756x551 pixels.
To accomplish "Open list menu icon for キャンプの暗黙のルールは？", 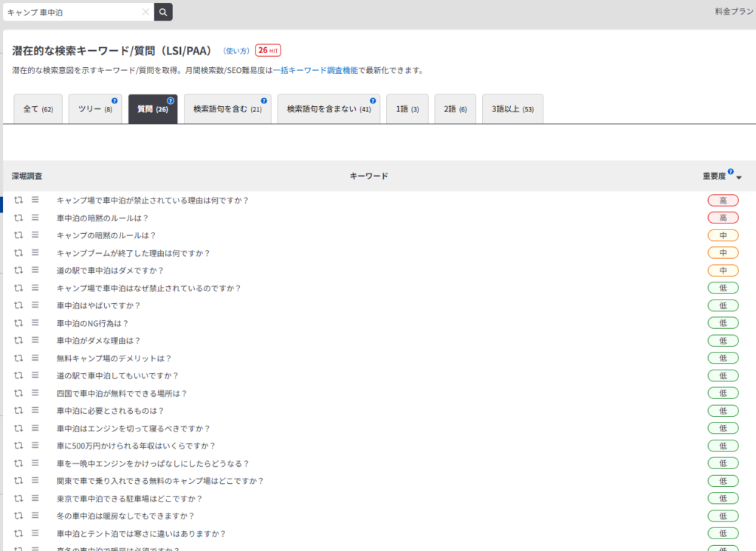I will pos(35,235).
